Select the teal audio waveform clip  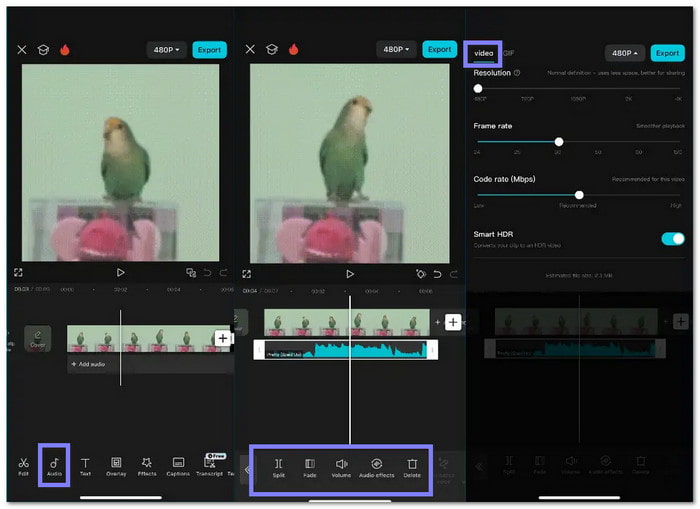pyautogui.click(x=346, y=350)
